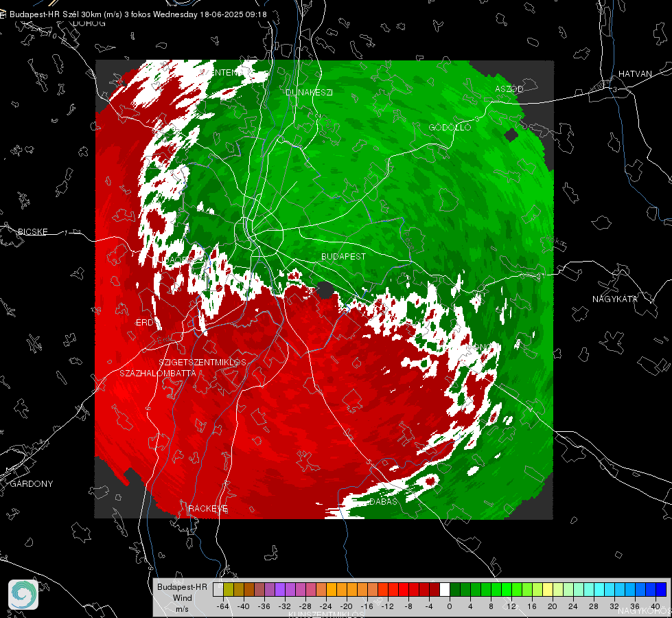
Task: Select the olive legend swatch above -64
Action: coord(229,590)
